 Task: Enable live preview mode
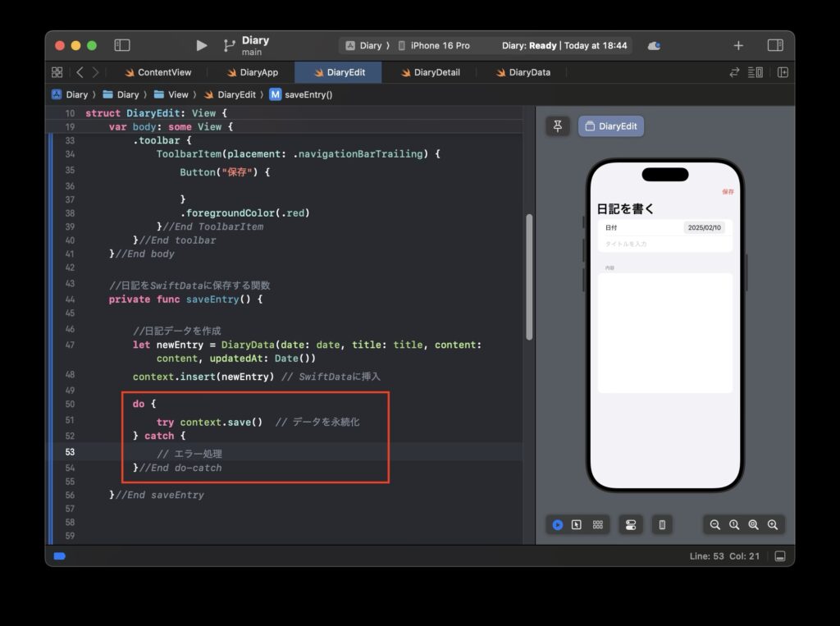558,525
